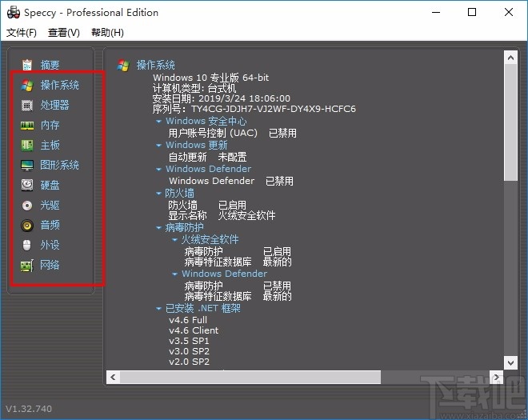528x420 pixels.
Task: Select the v2.0 SP2 entry
Action: point(189,362)
